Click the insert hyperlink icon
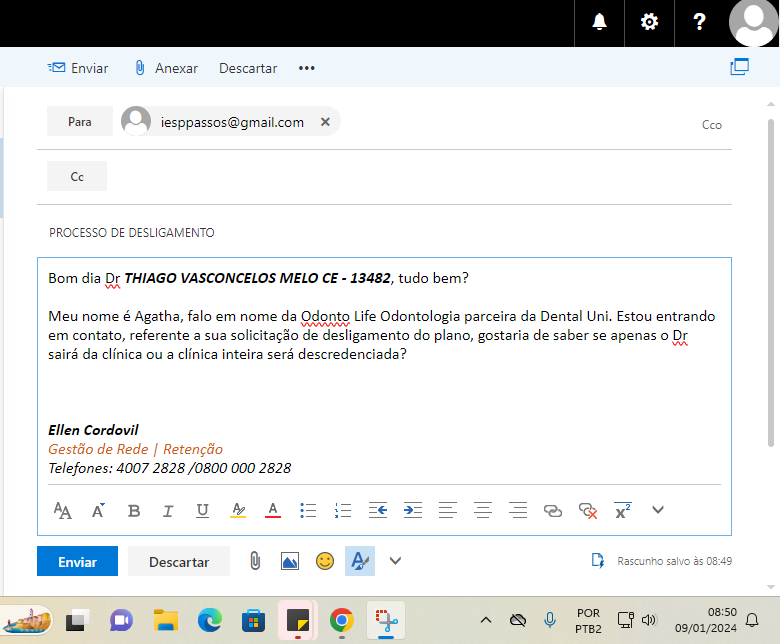The height and width of the screenshot is (644, 780). pyautogui.click(x=552, y=511)
